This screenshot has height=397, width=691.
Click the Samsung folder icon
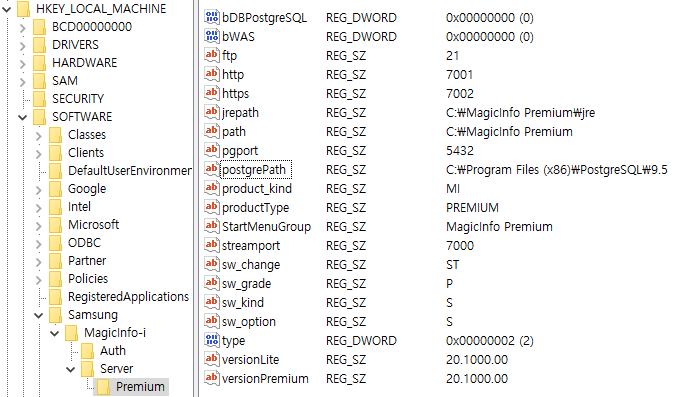56,315
